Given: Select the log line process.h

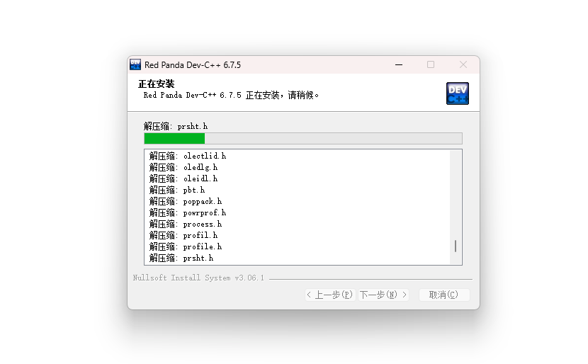Looking at the screenshot, I should (x=186, y=224).
